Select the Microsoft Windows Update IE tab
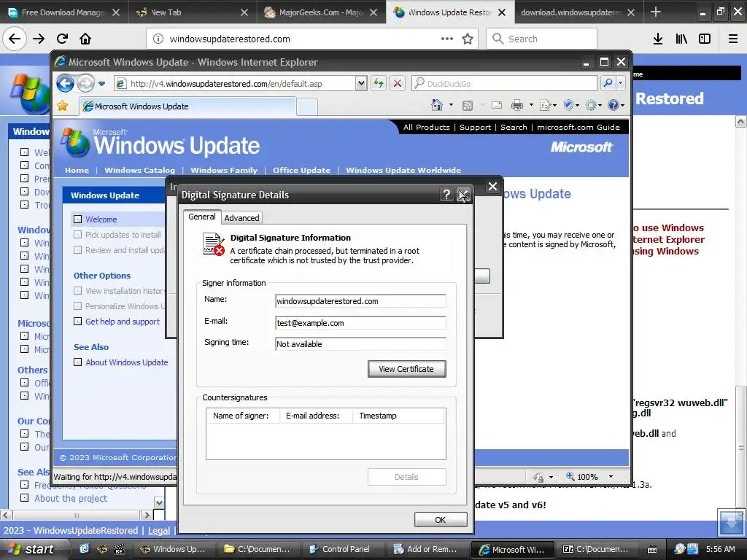The height and width of the screenshot is (560, 747). (x=188, y=106)
